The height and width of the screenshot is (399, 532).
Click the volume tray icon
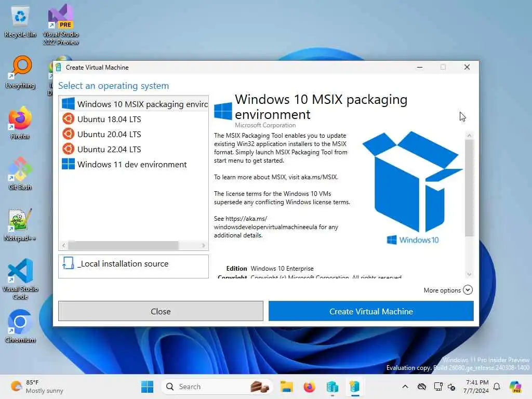coord(451,387)
